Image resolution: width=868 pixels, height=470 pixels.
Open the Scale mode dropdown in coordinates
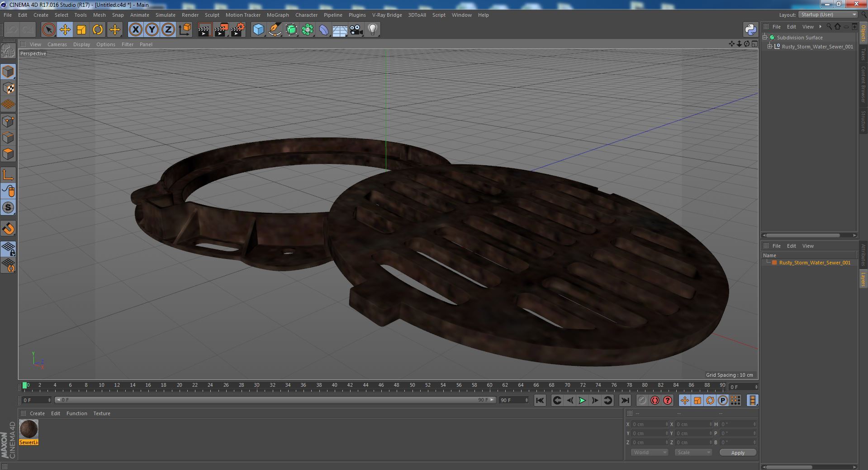693,452
